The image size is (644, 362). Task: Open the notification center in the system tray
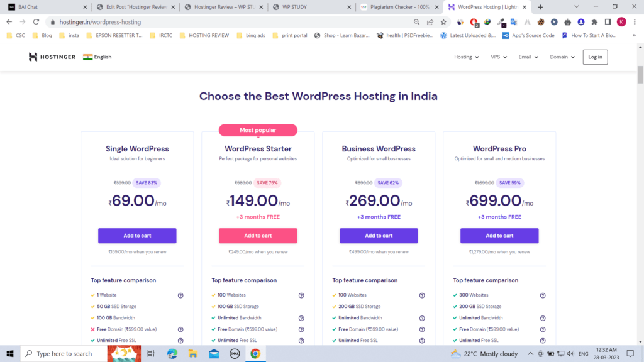tap(630, 353)
